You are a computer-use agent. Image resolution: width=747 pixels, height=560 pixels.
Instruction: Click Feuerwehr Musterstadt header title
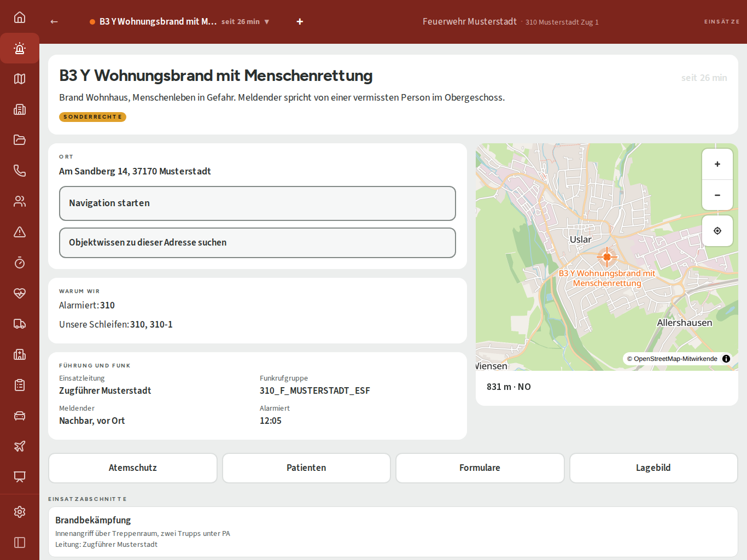(470, 21)
